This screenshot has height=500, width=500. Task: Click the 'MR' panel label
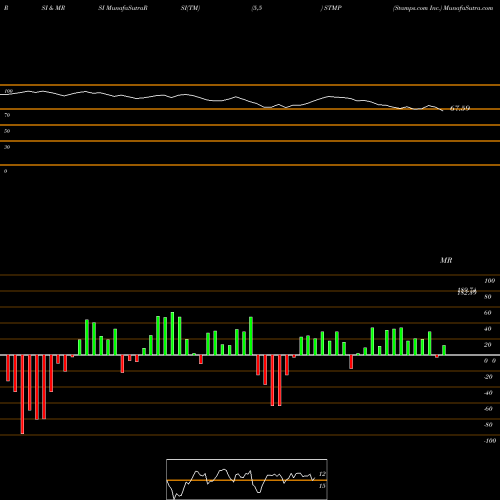446,260
